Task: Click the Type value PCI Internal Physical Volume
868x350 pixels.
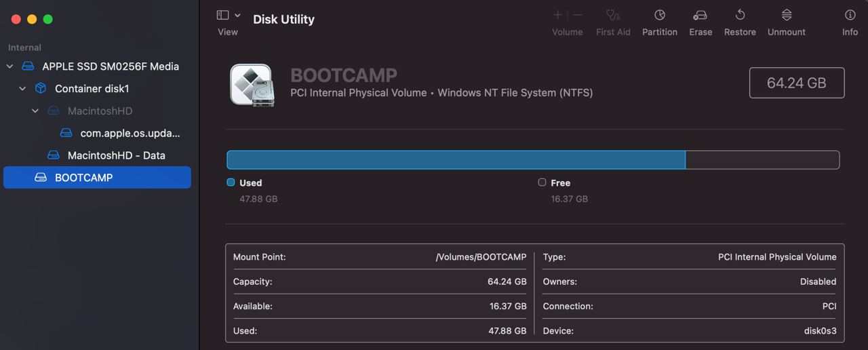Action: click(777, 257)
